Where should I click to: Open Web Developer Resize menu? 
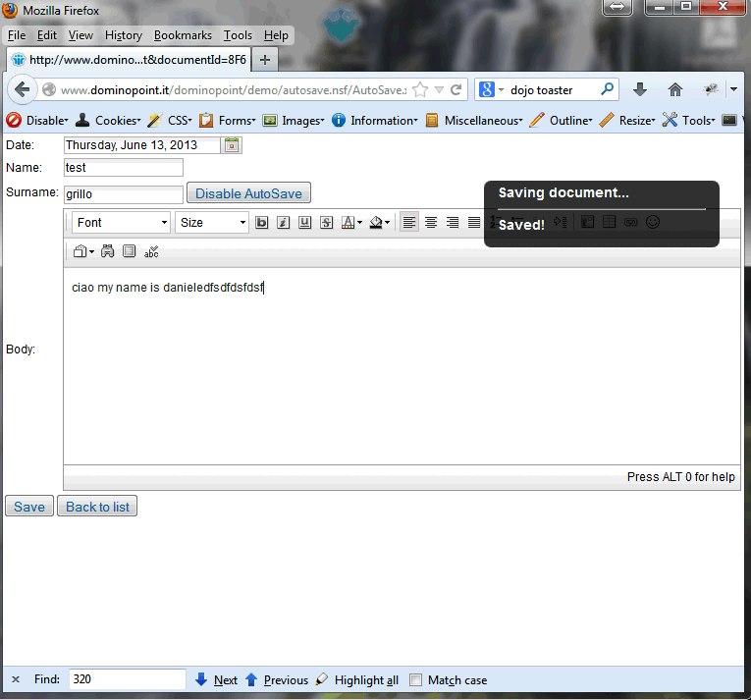pos(627,120)
